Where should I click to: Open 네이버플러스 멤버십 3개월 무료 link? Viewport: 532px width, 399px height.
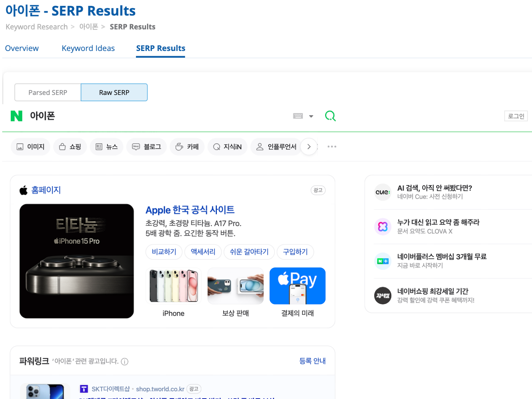tap(442, 257)
